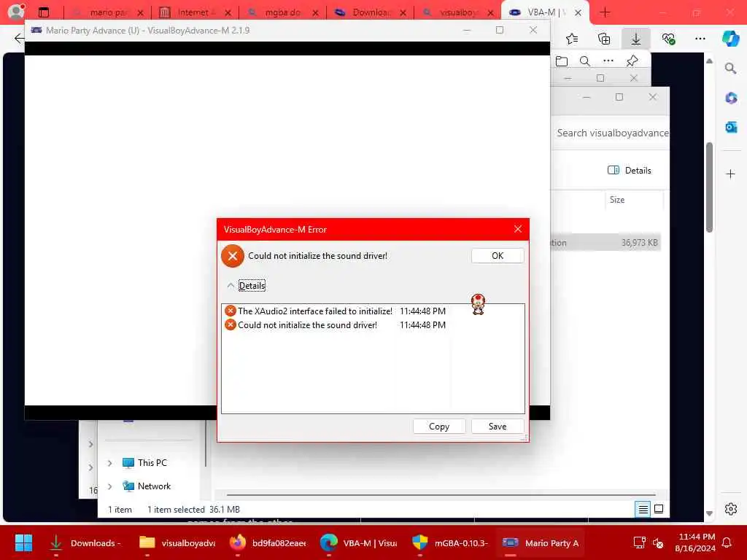Viewport: 747px width, 560px height.
Task: Open clock showing 11:44 PM
Action: (x=695, y=542)
